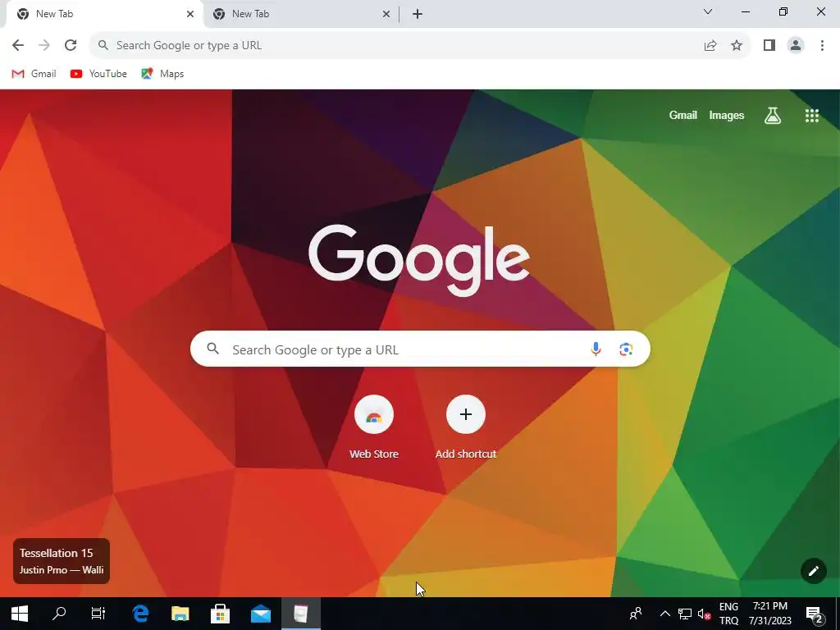Open Microsoft Store from taskbar
The height and width of the screenshot is (630, 840).
(220, 614)
